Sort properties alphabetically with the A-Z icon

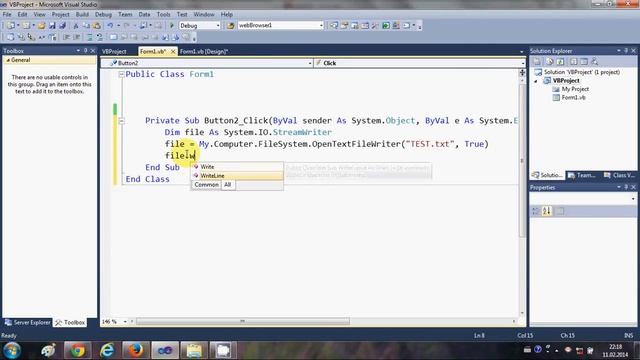tap(547, 211)
